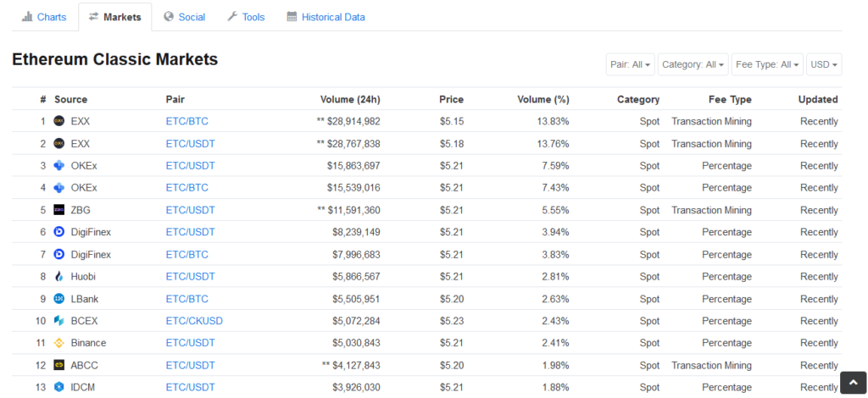This screenshot has height=398, width=868.
Task: Switch to the Charts tab
Action: point(44,17)
